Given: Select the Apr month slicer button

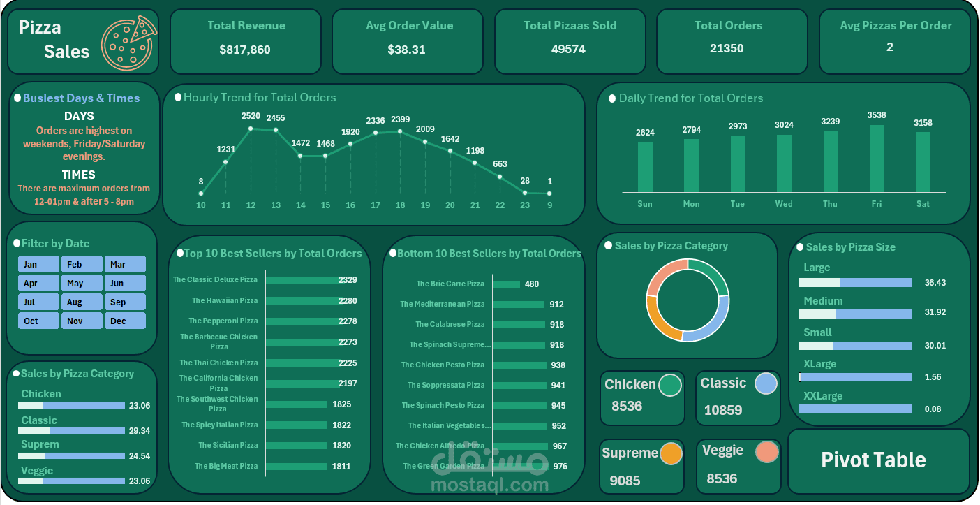Looking at the screenshot, I should click(x=38, y=283).
